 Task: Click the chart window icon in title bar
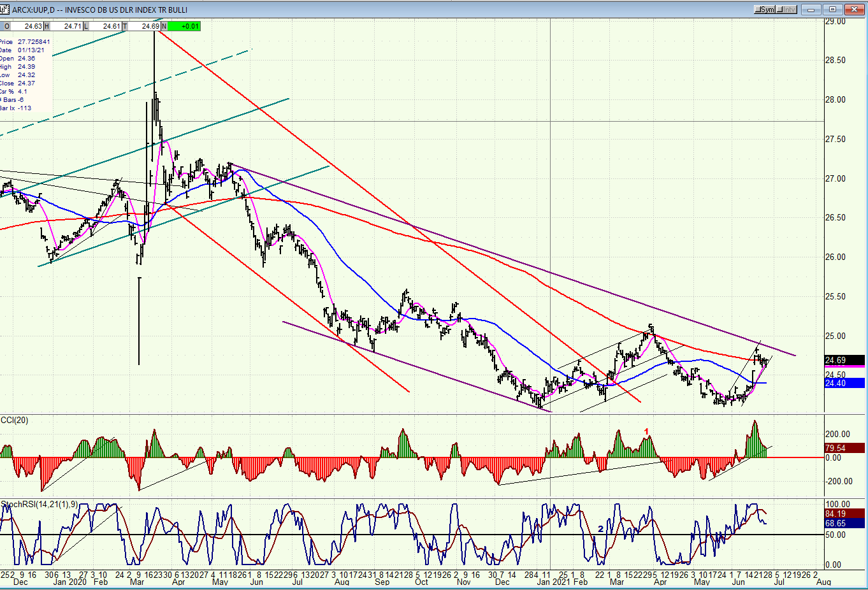6,10
